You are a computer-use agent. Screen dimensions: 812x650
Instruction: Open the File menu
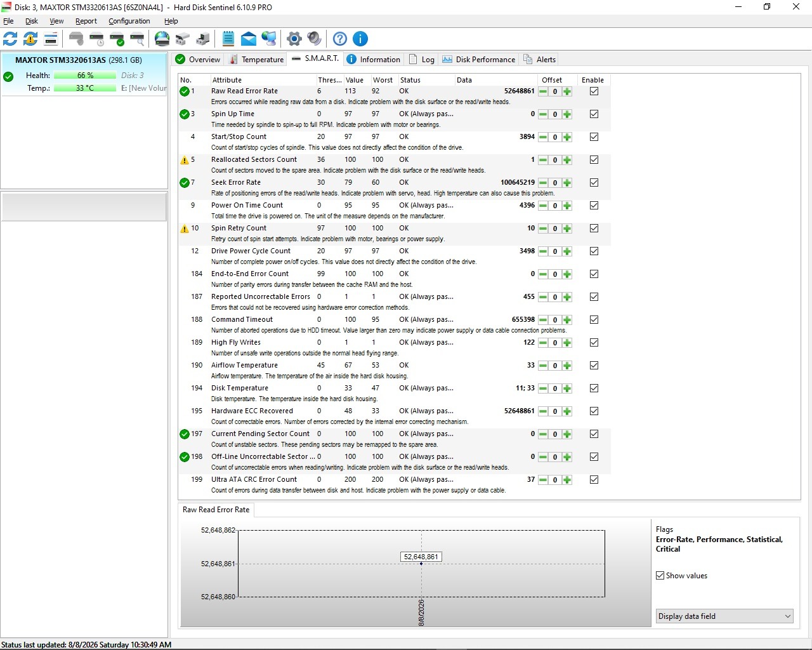(x=8, y=21)
